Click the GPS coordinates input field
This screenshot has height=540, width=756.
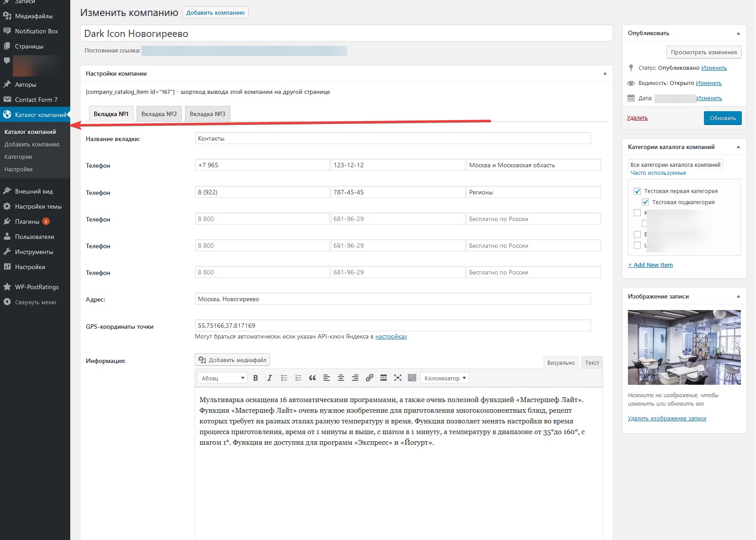(x=392, y=326)
